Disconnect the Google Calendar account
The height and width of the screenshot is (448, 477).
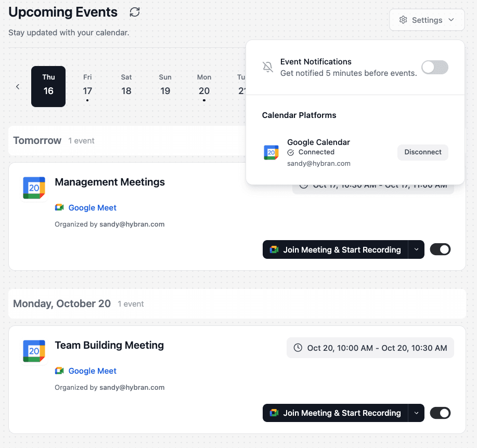pos(423,152)
